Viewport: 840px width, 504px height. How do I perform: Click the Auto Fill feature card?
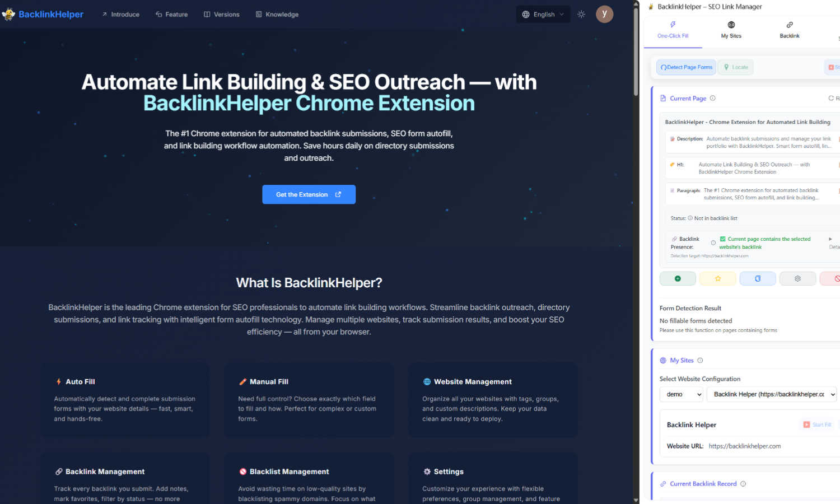point(125,400)
